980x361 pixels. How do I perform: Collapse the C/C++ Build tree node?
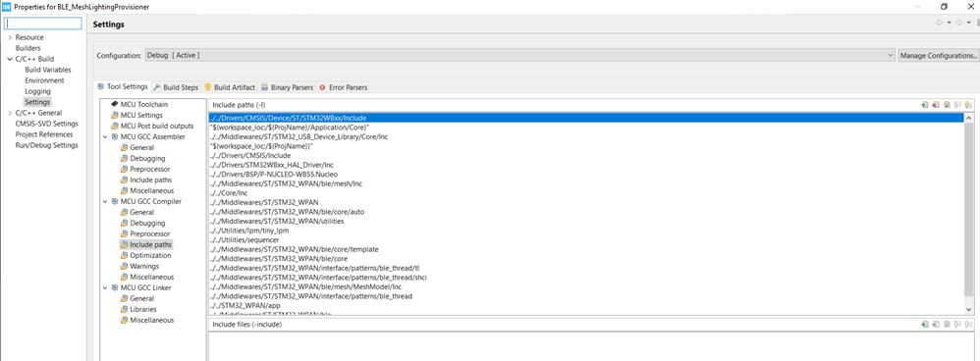(x=10, y=59)
